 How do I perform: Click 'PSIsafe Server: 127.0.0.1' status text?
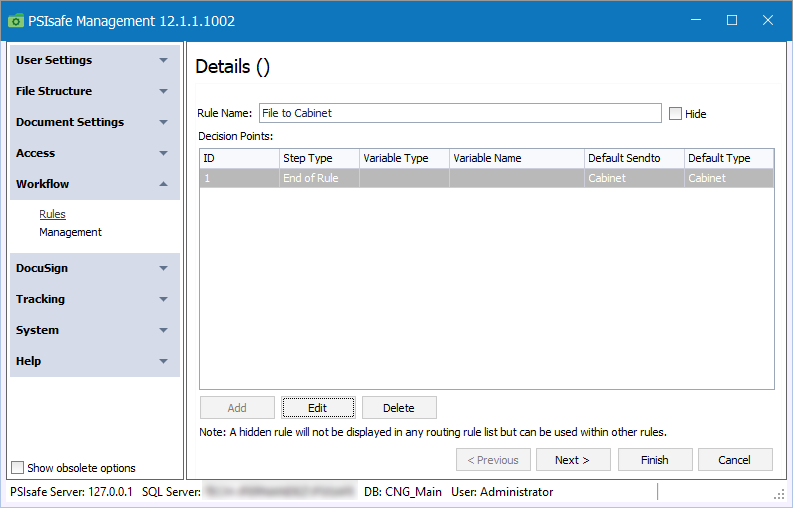coord(71,492)
